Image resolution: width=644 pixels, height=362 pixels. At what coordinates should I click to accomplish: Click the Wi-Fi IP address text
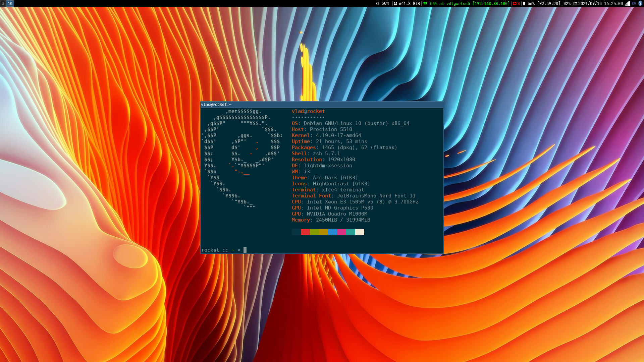pos(491,4)
